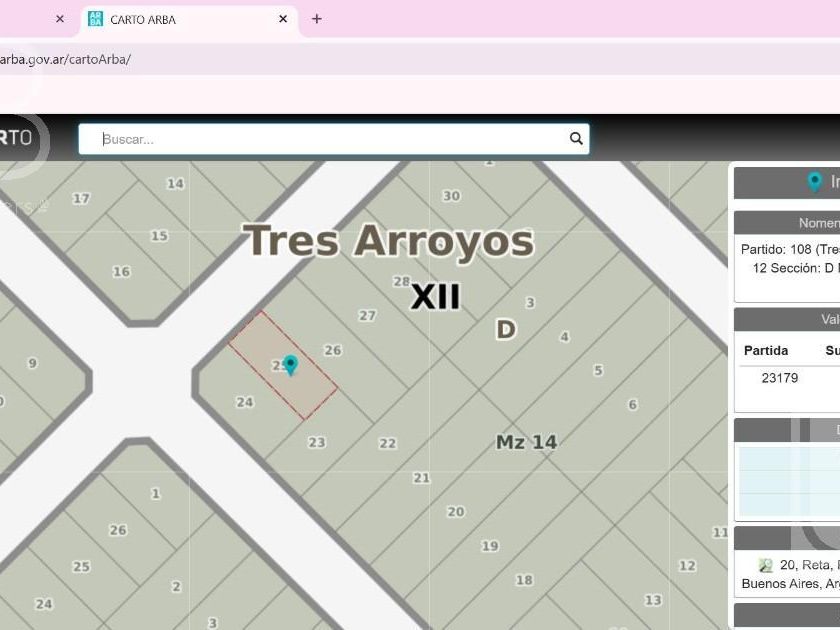Close the leftmost browser tab

tap(60, 19)
